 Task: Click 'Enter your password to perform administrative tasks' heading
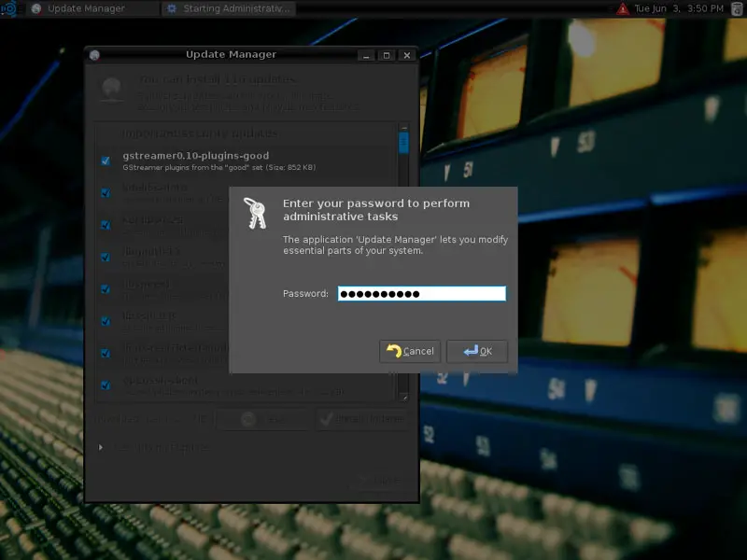[376, 210]
